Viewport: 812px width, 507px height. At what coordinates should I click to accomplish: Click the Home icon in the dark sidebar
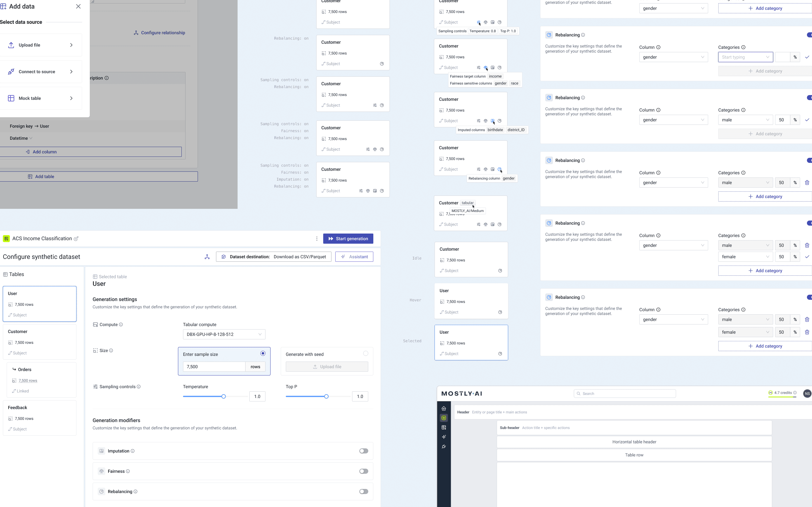pos(443,408)
